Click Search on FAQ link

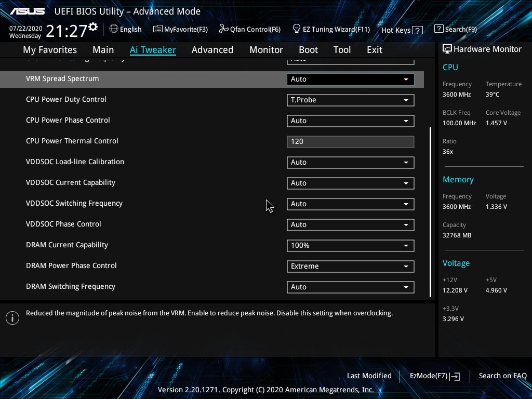(x=502, y=376)
